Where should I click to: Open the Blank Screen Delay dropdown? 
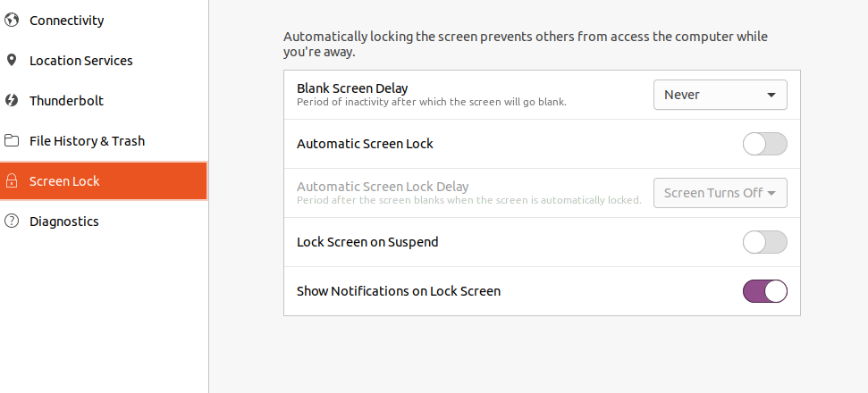pyautogui.click(x=721, y=95)
